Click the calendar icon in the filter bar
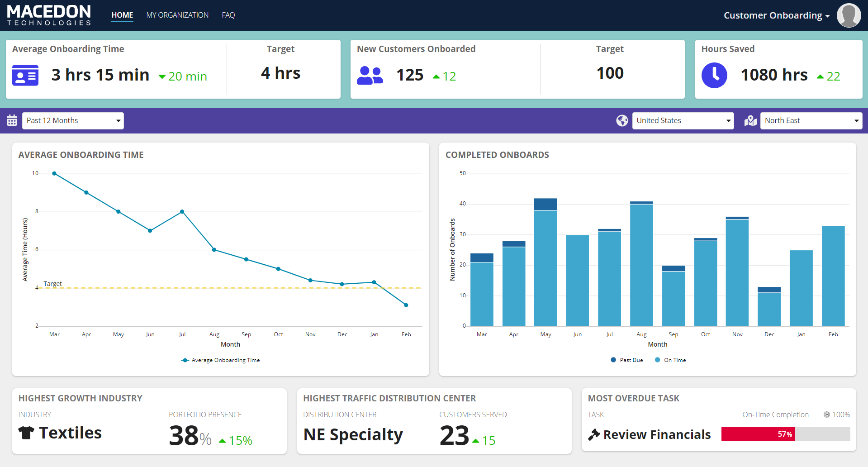The width and height of the screenshot is (868, 467). point(12,120)
